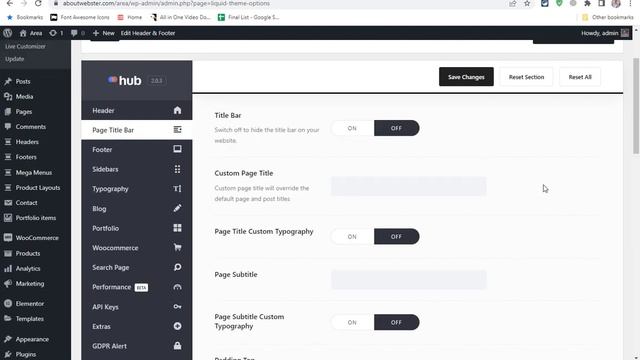Open the Footer options section
640x360 pixels.
(137, 149)
